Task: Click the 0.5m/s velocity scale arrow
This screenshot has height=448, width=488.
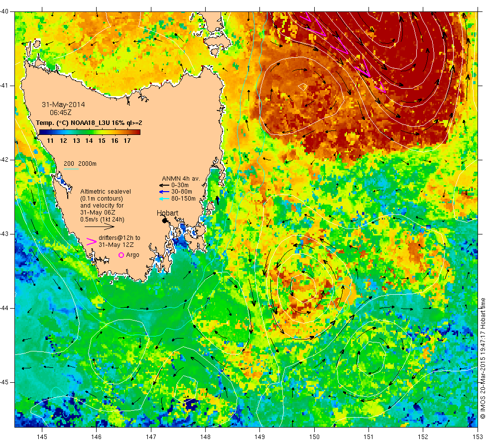Action: point(100,227)
